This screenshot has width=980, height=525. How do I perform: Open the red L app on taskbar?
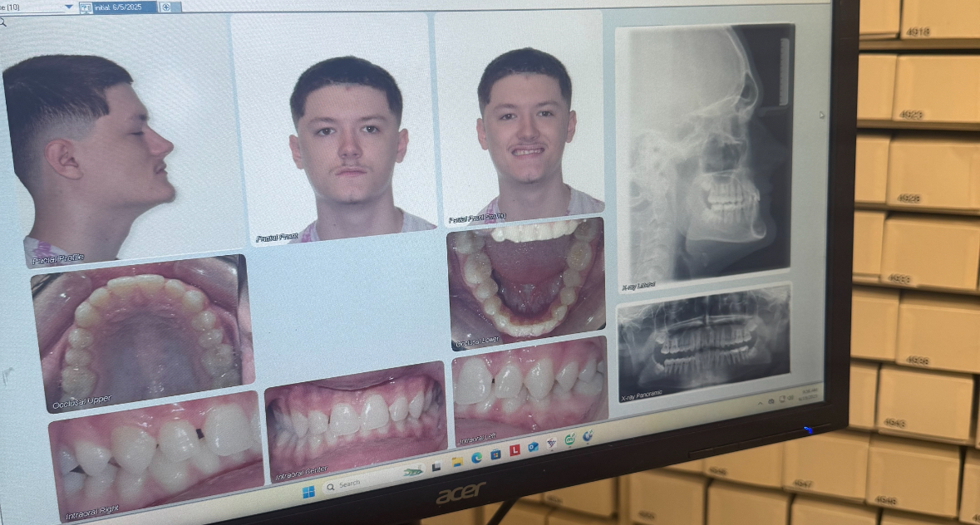pyautogui.click(x=515, y=450)
